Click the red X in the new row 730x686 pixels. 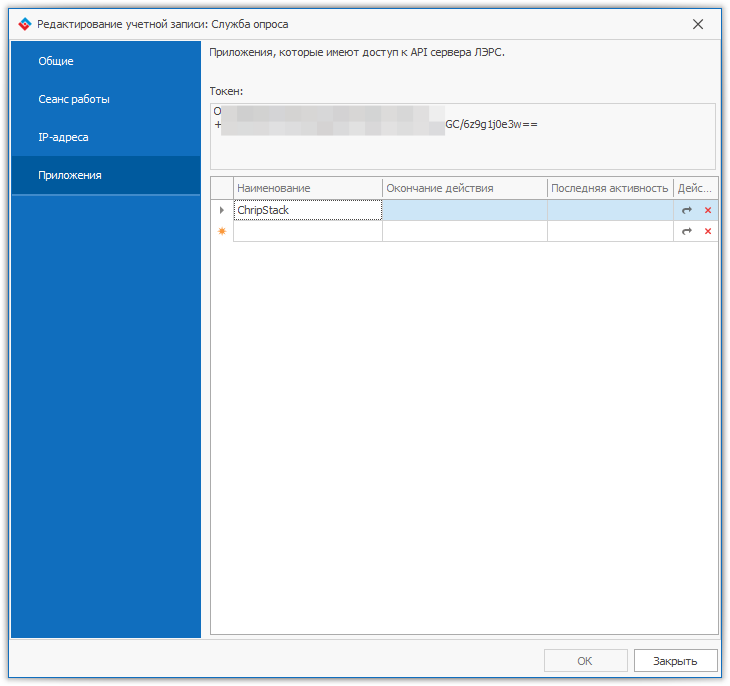coord(708,231)
